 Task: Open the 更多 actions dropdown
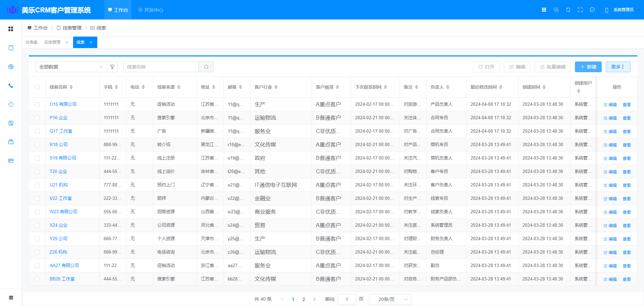[618, 67]
